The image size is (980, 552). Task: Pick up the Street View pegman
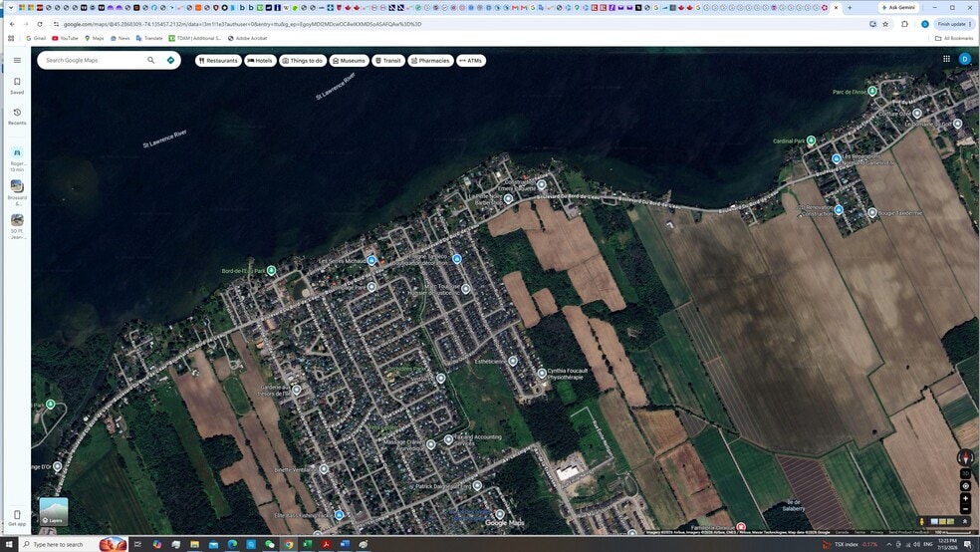coord(921,521)
